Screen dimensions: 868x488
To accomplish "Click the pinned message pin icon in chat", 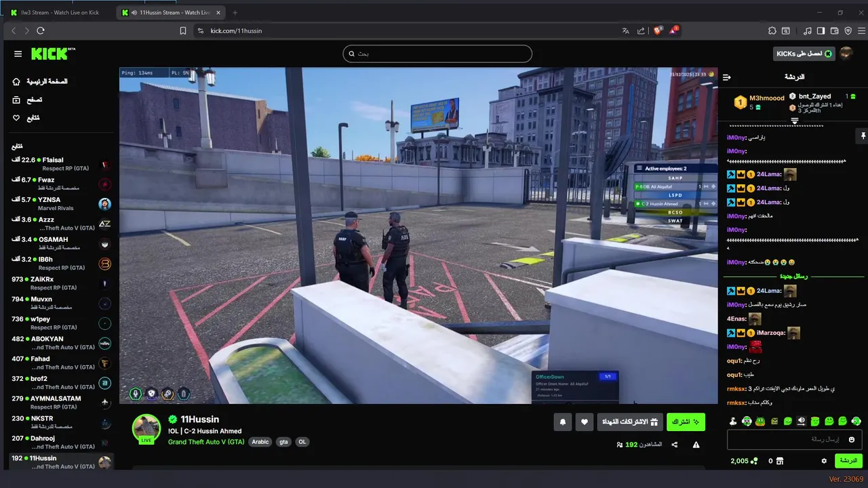I will point(863,136).
